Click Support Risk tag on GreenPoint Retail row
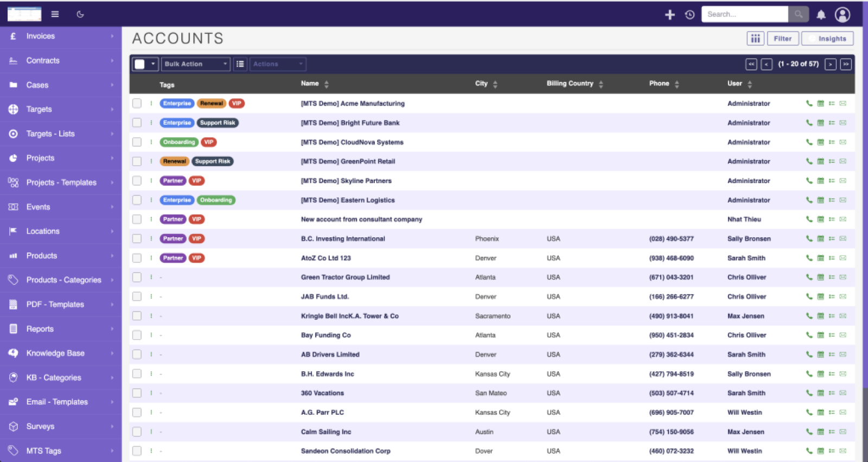Viewport: 868px width, 462px height. [213, 161]
